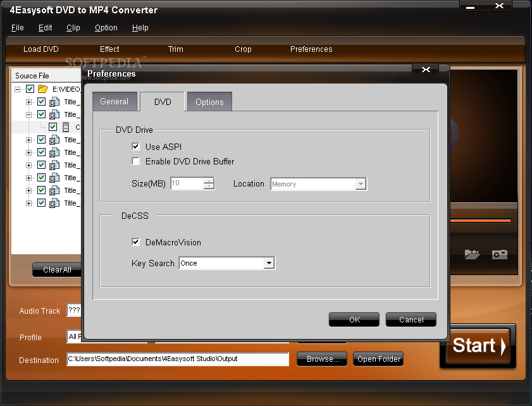Switch to the Options tab

point(209,102)
